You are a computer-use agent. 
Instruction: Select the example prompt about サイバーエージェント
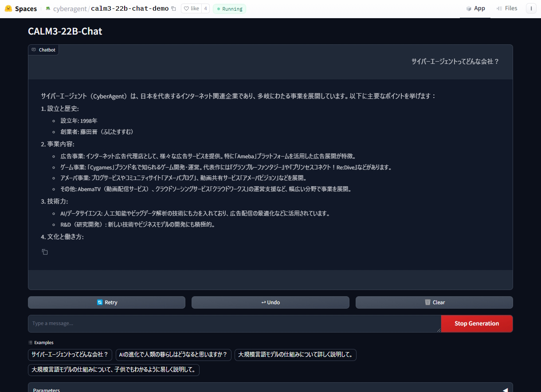tap(70, 355)
